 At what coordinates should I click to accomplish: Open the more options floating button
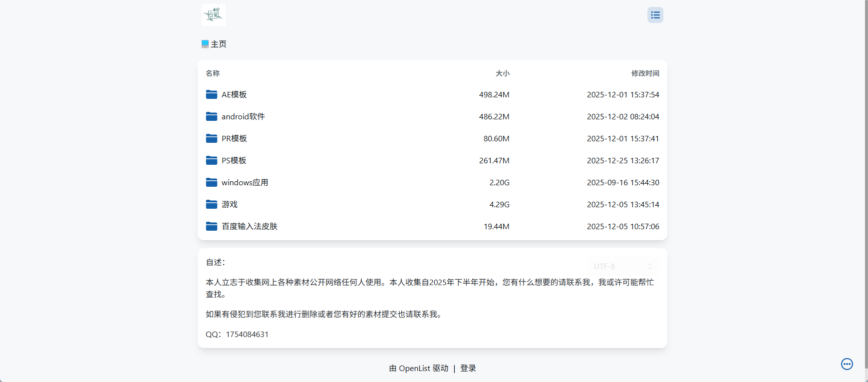pyautogui.click(x=847, y=364)
